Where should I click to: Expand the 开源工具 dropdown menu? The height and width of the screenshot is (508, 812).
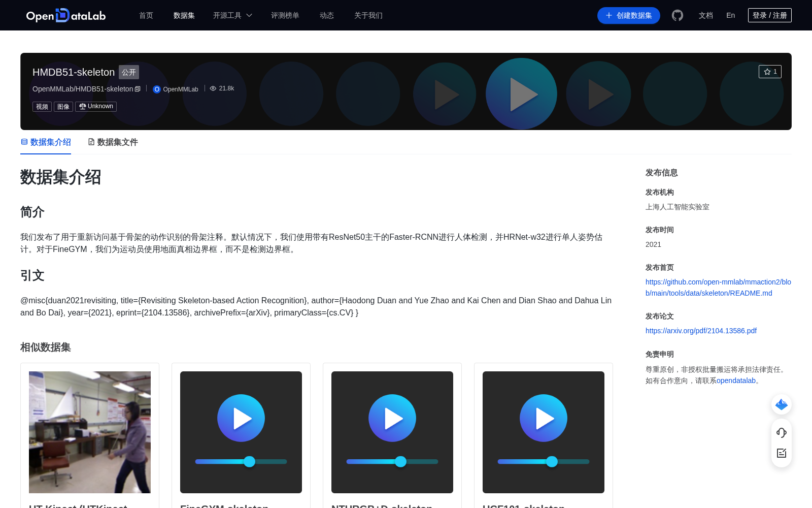tap(232, 15)
